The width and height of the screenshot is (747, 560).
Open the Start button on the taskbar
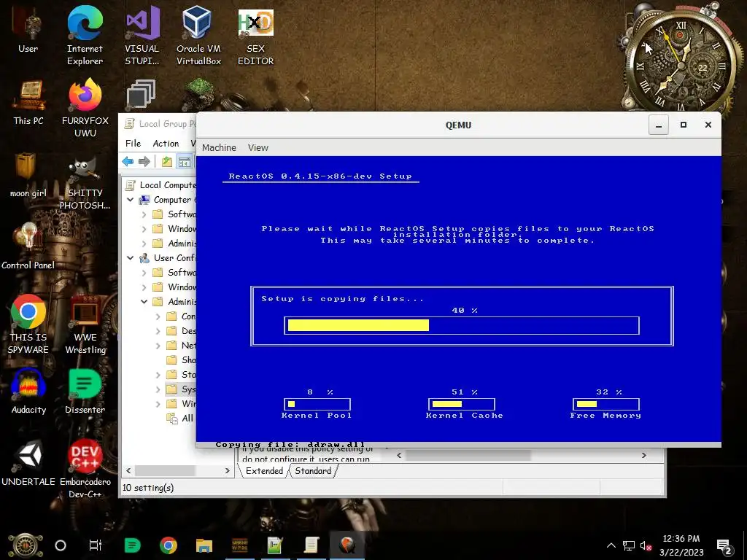tap(26, 545)
